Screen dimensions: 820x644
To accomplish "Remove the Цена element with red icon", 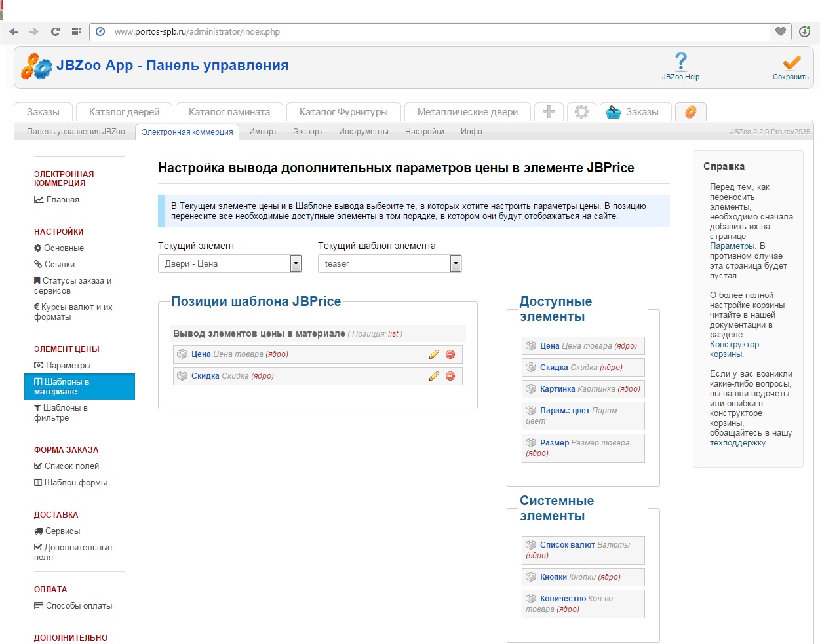I will 450,354.
